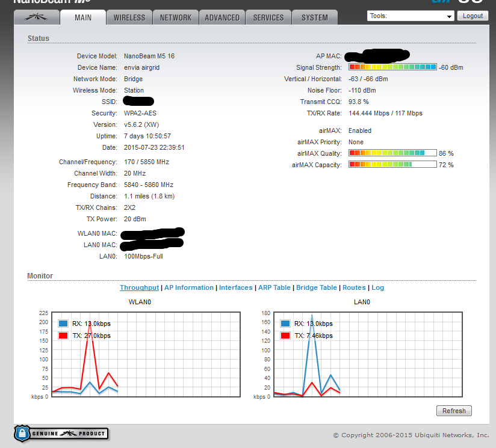Click the airMAX Capacity bar

click(392, 164)
